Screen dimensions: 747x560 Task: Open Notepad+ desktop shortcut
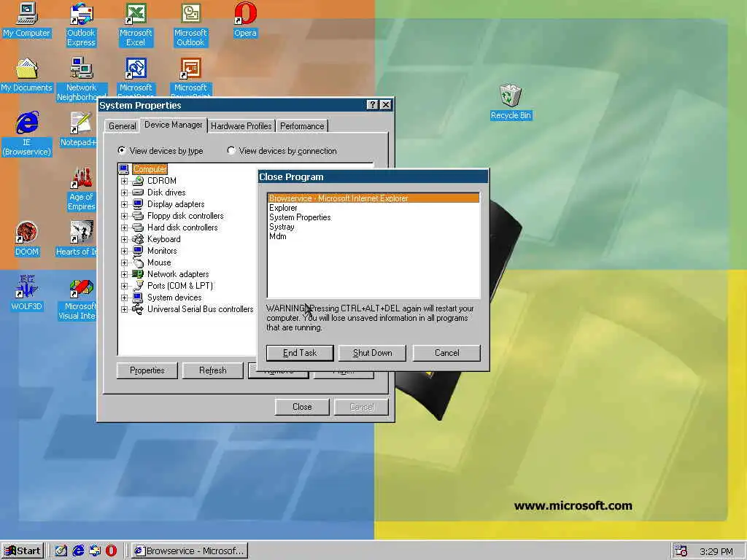[79, 130]
